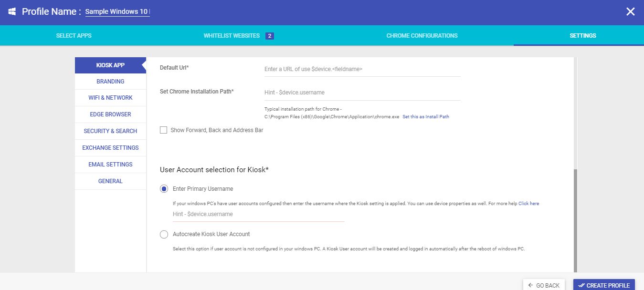Go to the Security & Search section
644x290 pixels.
pos(110,131)
